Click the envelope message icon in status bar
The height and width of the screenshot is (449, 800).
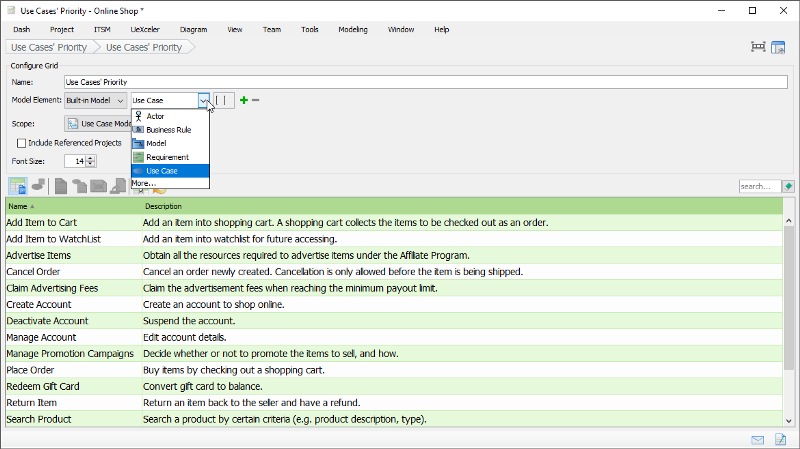(758, 440)
